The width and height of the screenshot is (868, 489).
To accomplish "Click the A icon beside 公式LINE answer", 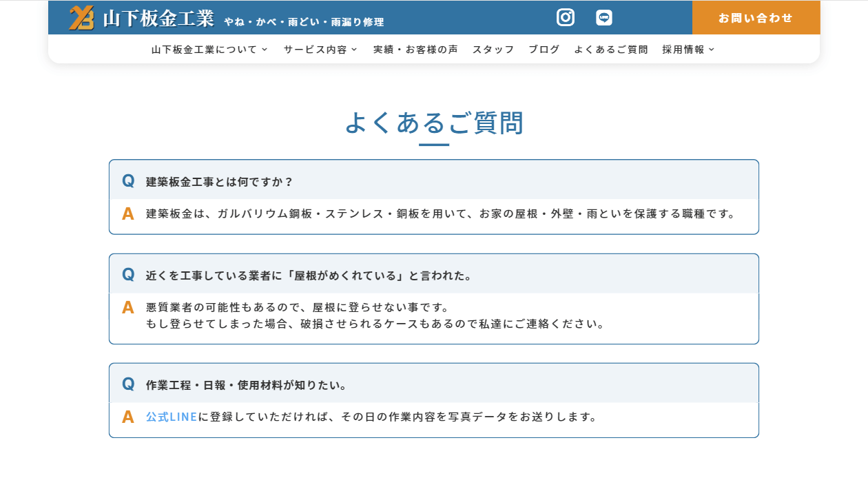I will [128, 417].
